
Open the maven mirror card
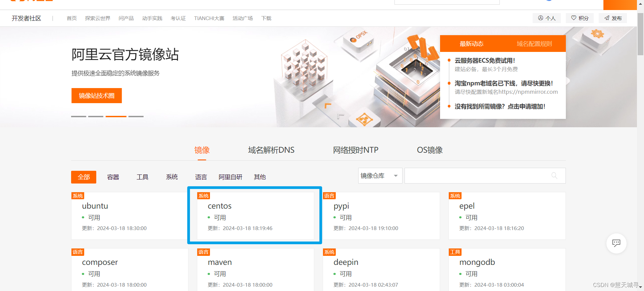[x=255, y=270]
